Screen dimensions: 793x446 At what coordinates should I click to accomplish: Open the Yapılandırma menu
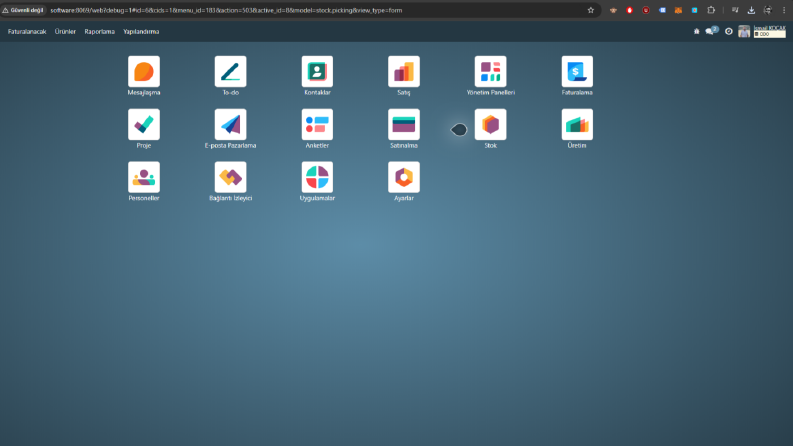(x=141, y=31)
